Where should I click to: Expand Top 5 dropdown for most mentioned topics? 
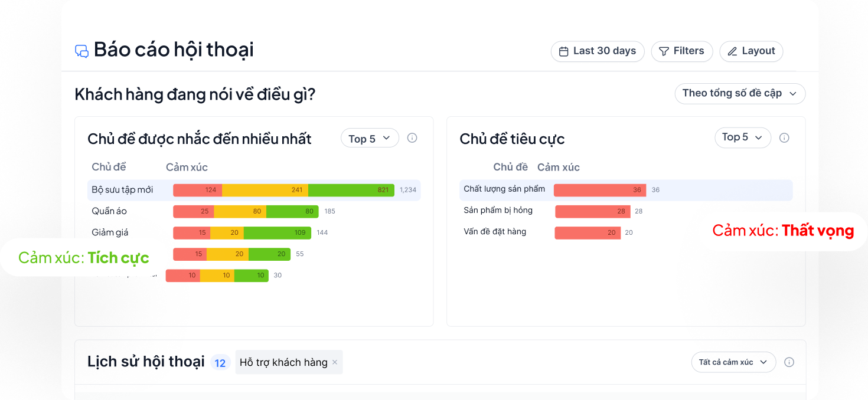370,139
